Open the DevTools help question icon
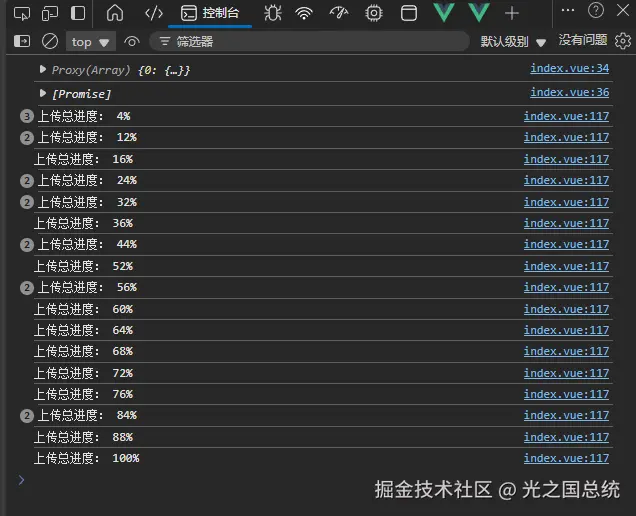This screenshot has width=636, height=516. click(x=596, y=10)
